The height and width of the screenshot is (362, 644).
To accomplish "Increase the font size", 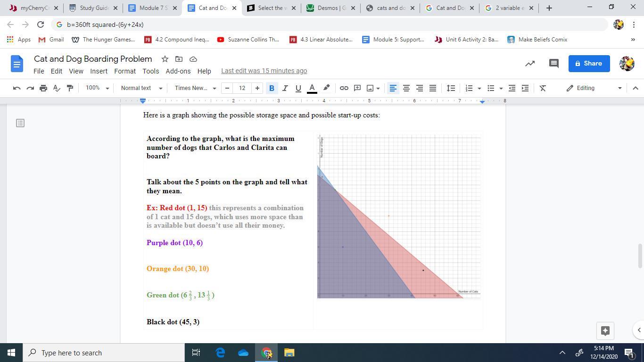I will (x=257, y=88).
